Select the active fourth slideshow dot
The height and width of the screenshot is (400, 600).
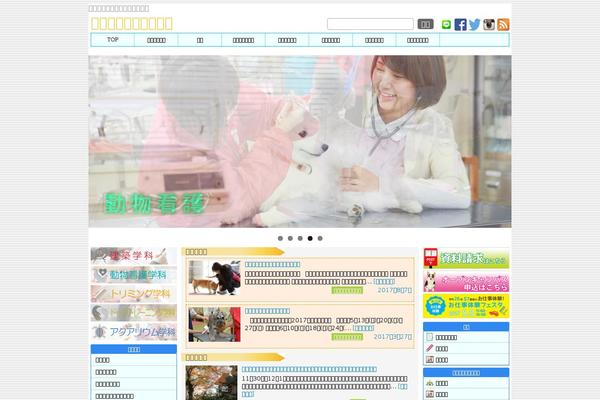click(x=310, y=238)
